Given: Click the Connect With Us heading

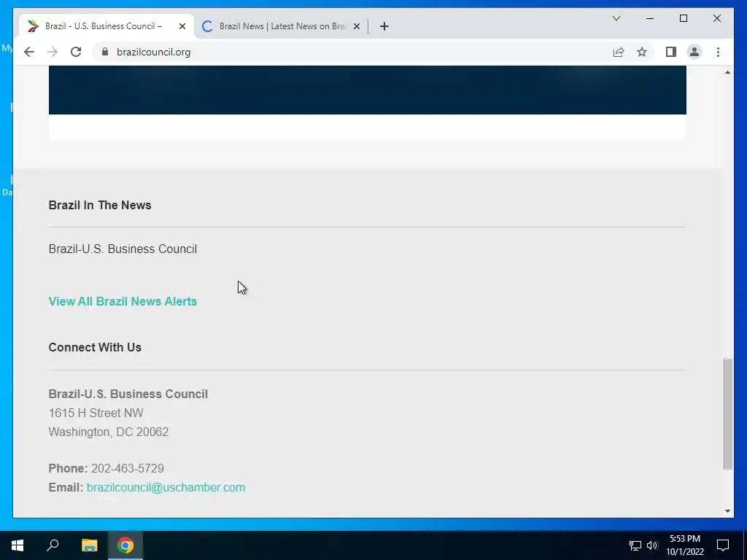Looking at the screenshot, I should [x=95, y=347].
